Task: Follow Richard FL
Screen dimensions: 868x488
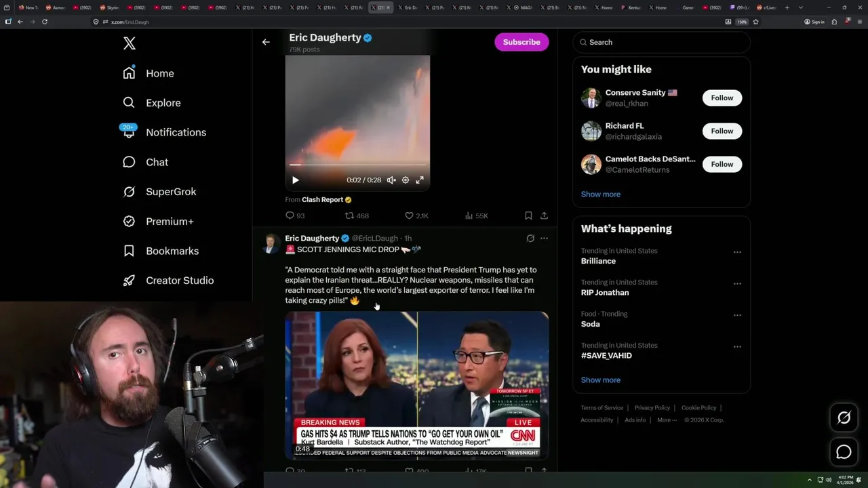Action: [722, 131]
